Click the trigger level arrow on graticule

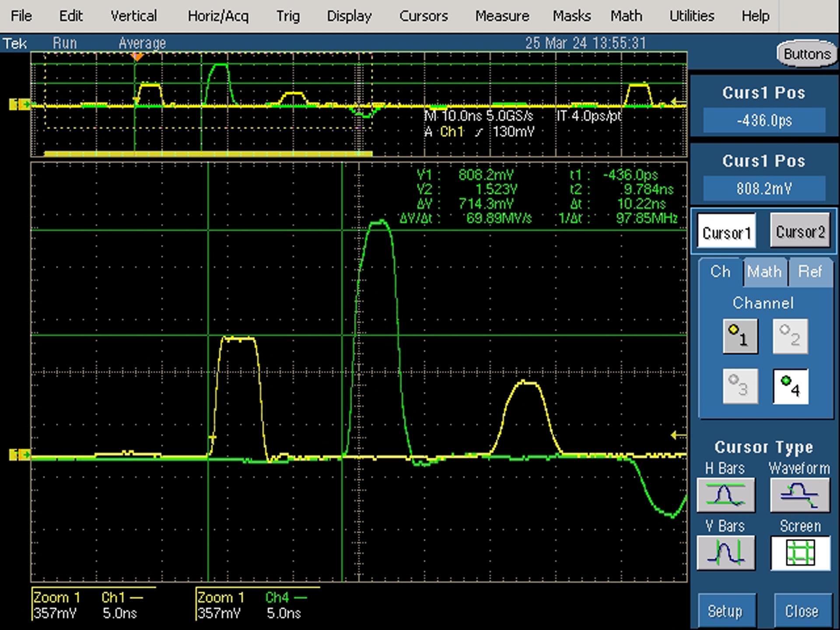click(x=678, y=435)
